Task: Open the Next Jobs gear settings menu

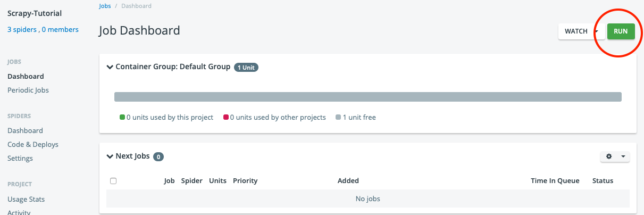Action: (x=615, y=156)
